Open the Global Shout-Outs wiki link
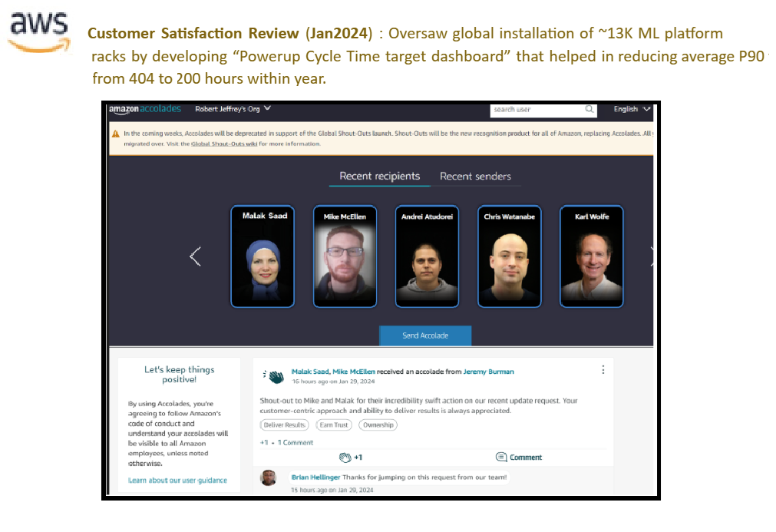 coord(226,144)
